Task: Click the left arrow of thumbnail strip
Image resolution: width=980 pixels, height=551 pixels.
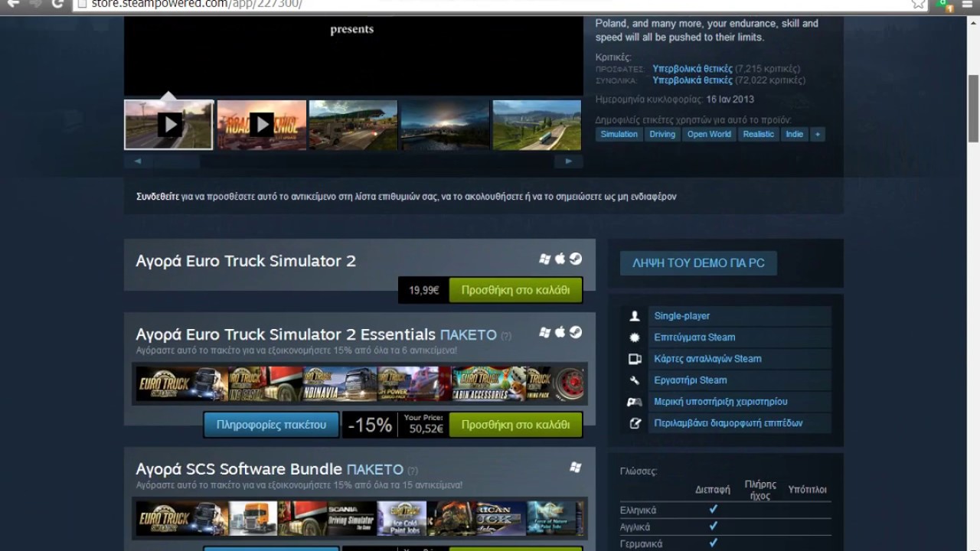Action: tap(138, 161)
